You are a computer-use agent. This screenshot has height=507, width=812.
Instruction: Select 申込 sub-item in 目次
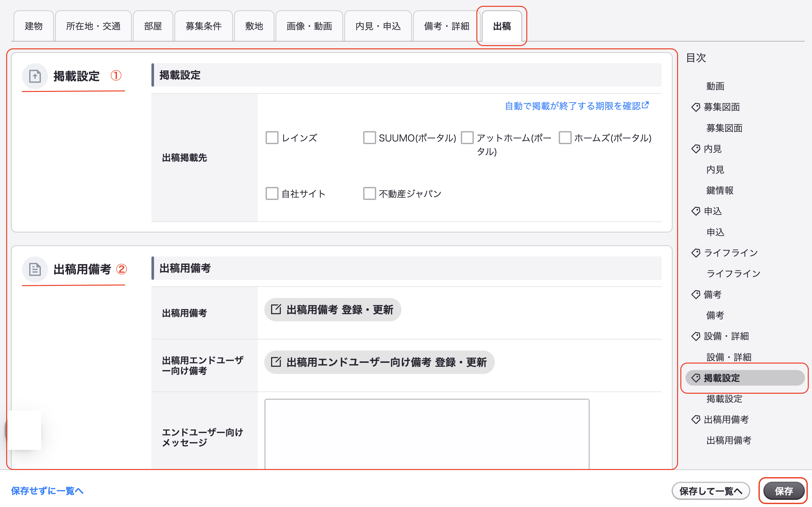715,232
